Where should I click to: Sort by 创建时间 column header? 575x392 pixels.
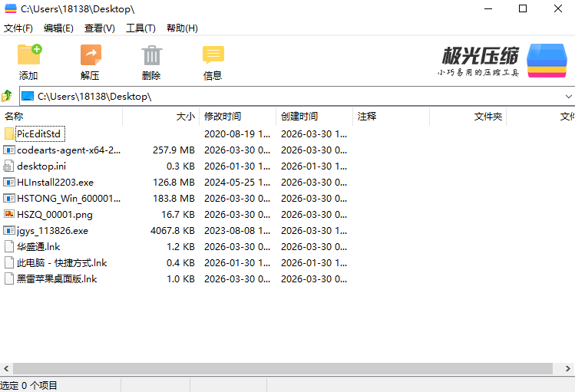314,117
